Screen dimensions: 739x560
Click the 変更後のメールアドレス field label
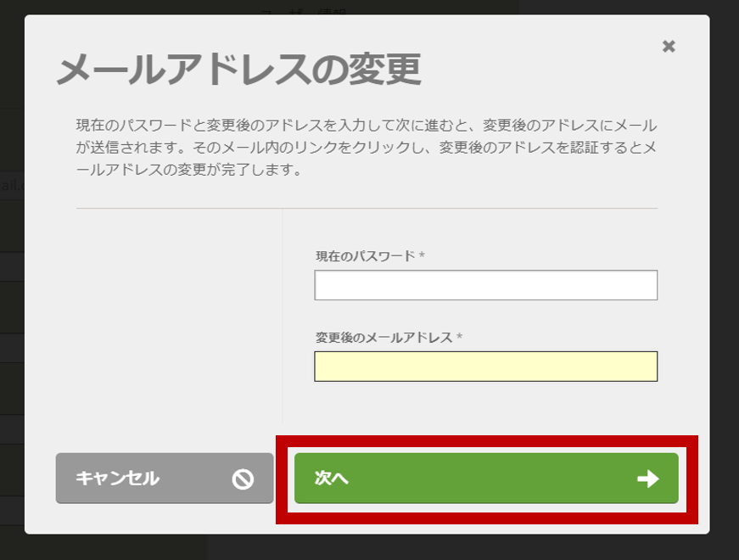click(383, 337)
